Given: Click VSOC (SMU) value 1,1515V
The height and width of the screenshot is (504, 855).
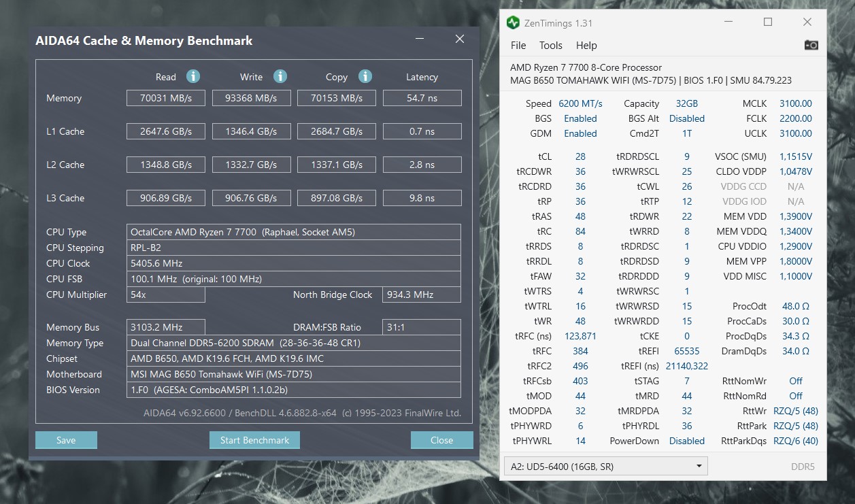Looking at the screenshot, I should (796, 156).
